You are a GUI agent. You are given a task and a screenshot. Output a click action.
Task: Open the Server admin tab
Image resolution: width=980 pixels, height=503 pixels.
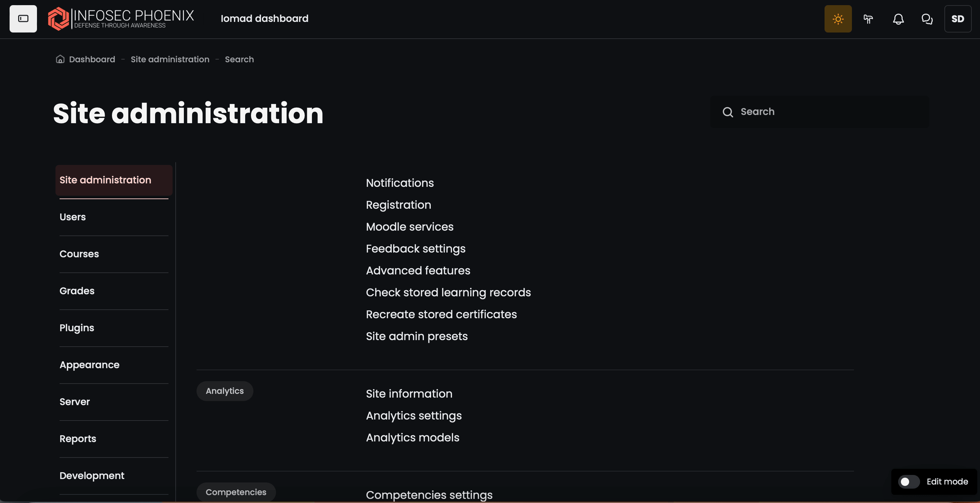pyautogui.click(x=75, y=402)
